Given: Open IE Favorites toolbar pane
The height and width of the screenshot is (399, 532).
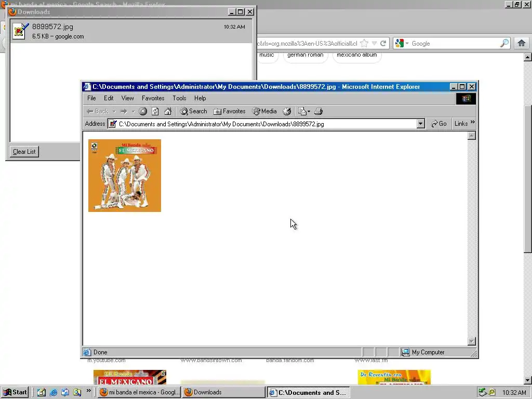Looking at the screenshot, I should pyautogui.click(x=229, y=111).
